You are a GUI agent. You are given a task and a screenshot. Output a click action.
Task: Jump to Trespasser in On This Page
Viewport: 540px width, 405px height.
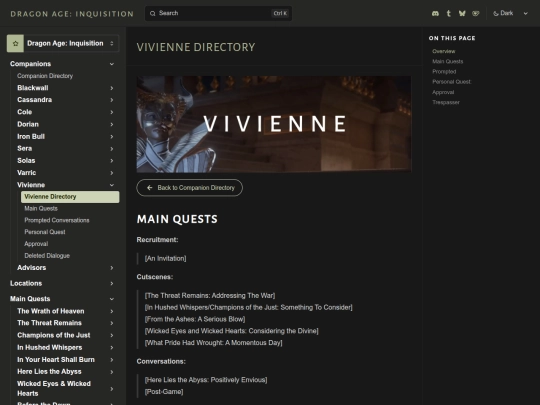(x=446, y=102)
